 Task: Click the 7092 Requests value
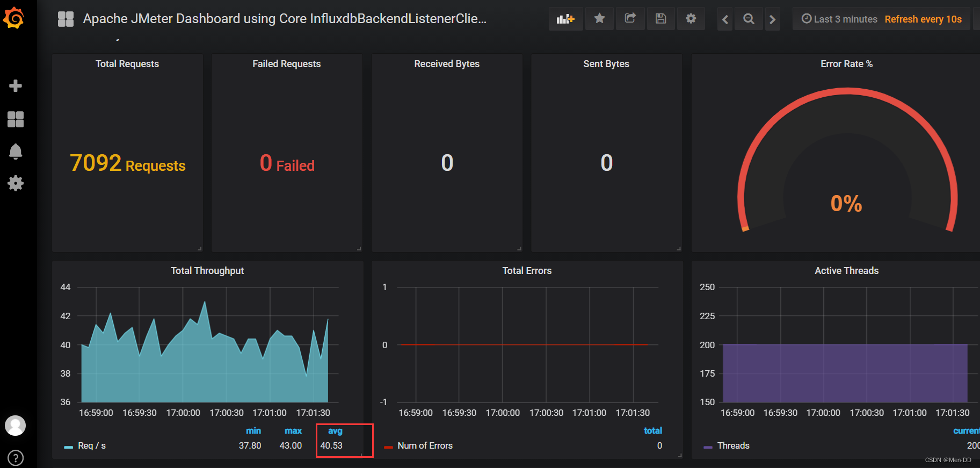(128, 163)
